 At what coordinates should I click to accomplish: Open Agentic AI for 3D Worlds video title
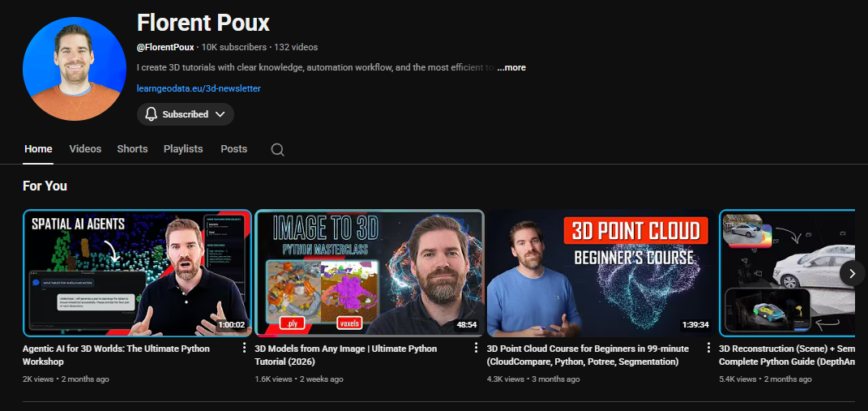[116, 355]
